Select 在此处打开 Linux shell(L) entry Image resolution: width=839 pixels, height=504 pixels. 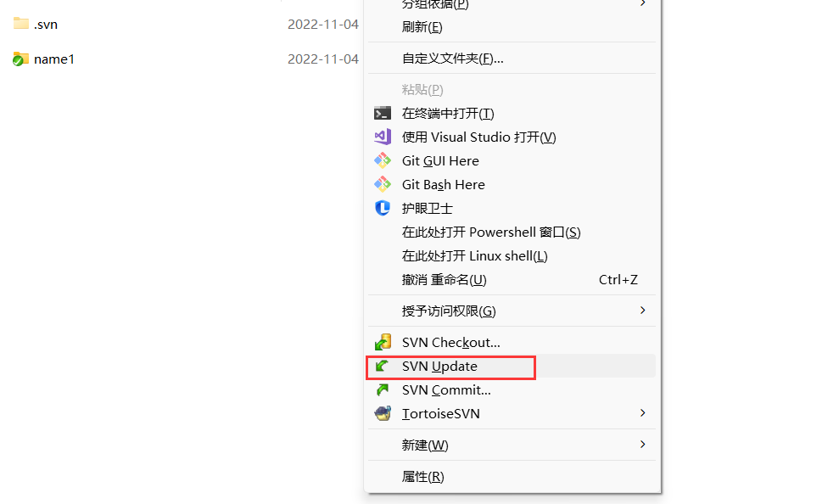pos(474,256)
